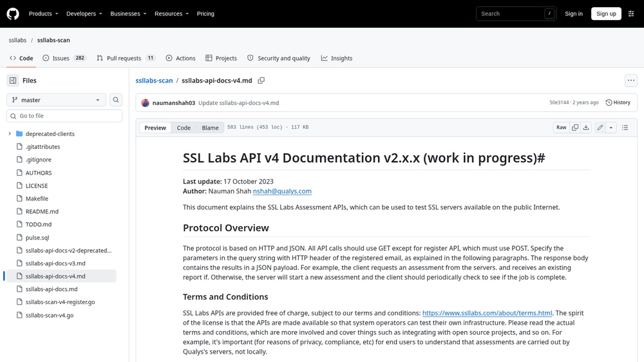The width and height of the screenshot is (644, 362).
Task: View file History
Action: pos(618,102)
